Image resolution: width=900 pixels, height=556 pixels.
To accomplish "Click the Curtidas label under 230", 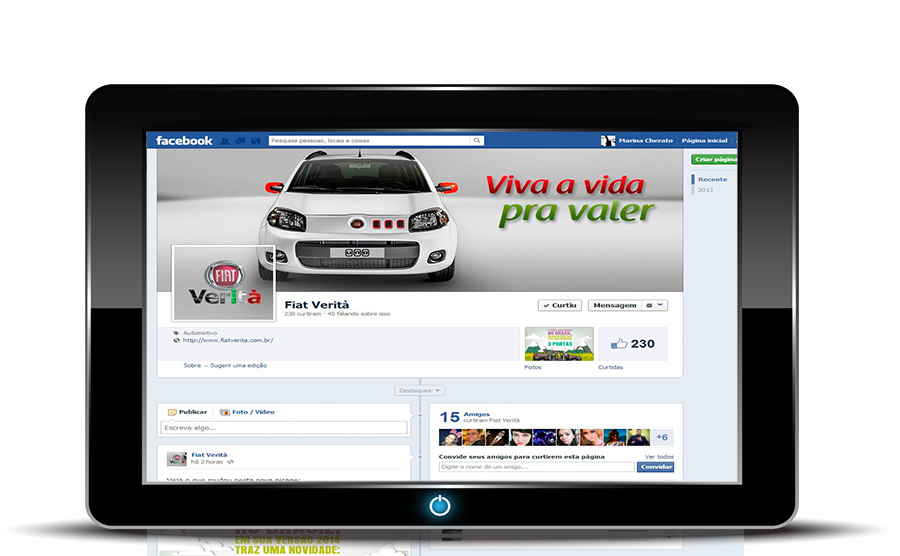I will pos(610,367).
